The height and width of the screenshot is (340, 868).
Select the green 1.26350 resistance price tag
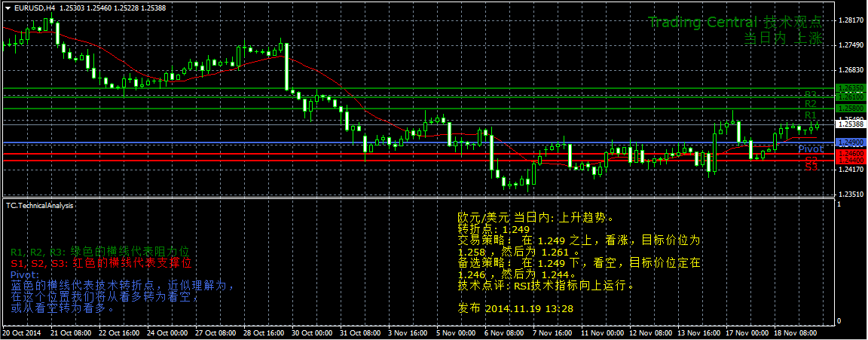pos(852,88)
